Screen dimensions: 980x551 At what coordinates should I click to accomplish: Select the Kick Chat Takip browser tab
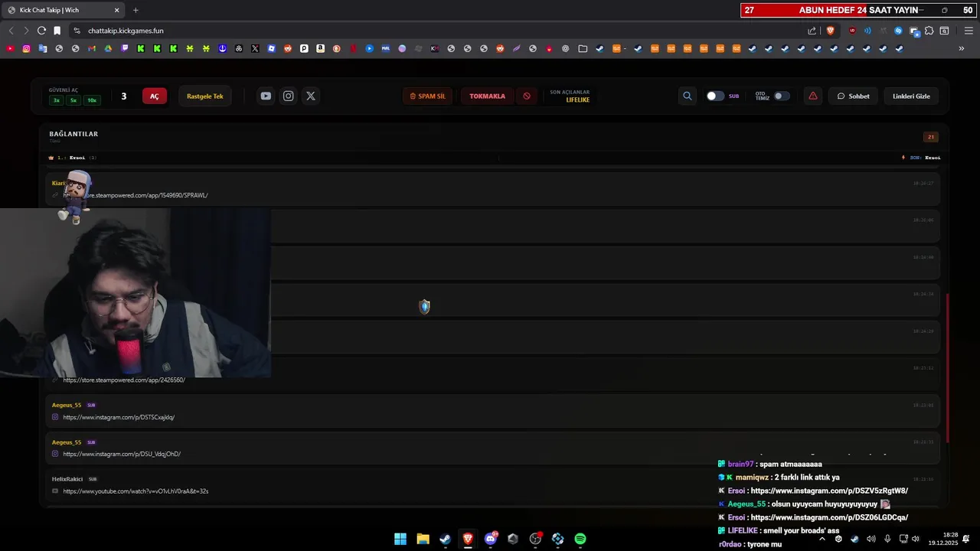coord(61,10)
